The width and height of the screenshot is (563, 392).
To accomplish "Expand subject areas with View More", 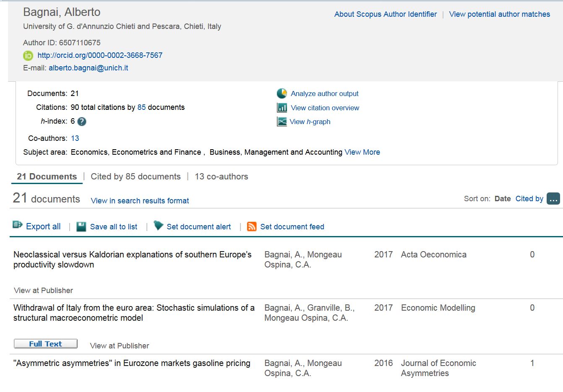I will [x=362, y=152].
